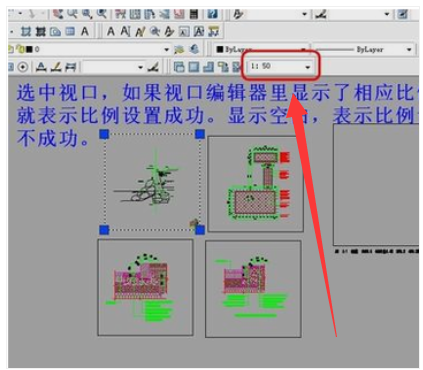Select the Single Line Text tool

pos(125,31)
